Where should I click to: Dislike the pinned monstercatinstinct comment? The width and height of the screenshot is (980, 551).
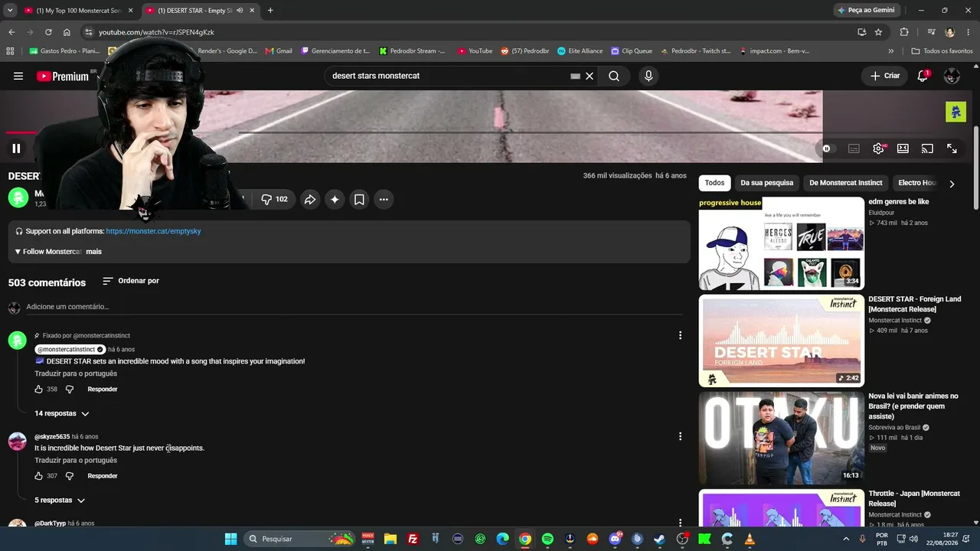(x=69, y=390)
